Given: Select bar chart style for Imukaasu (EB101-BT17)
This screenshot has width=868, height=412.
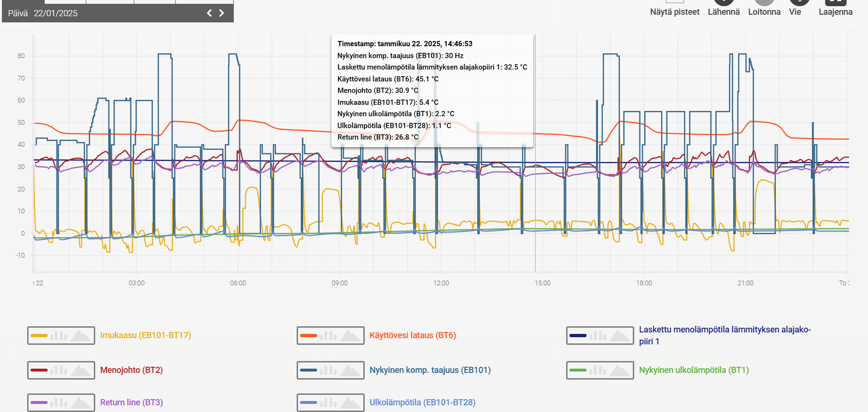Looking at the screenshot, I should point(59,336).
